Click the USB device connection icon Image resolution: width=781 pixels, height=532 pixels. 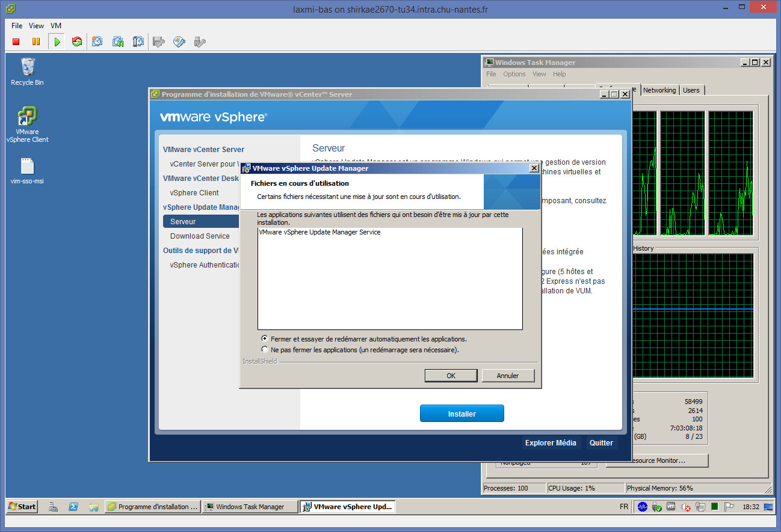(x=200, y=41)
